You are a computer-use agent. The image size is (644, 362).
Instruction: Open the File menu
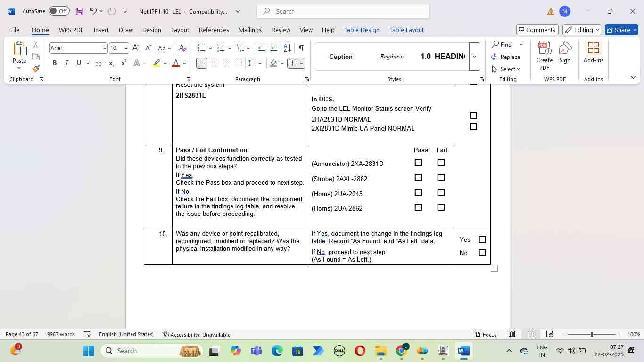pyautogui.click(x=15, y=30)
